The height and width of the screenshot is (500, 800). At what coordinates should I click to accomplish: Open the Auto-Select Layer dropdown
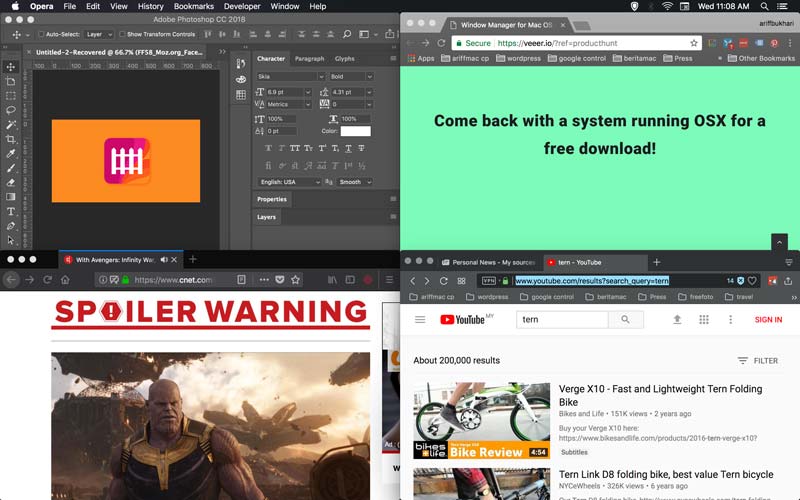pos(98,34)
